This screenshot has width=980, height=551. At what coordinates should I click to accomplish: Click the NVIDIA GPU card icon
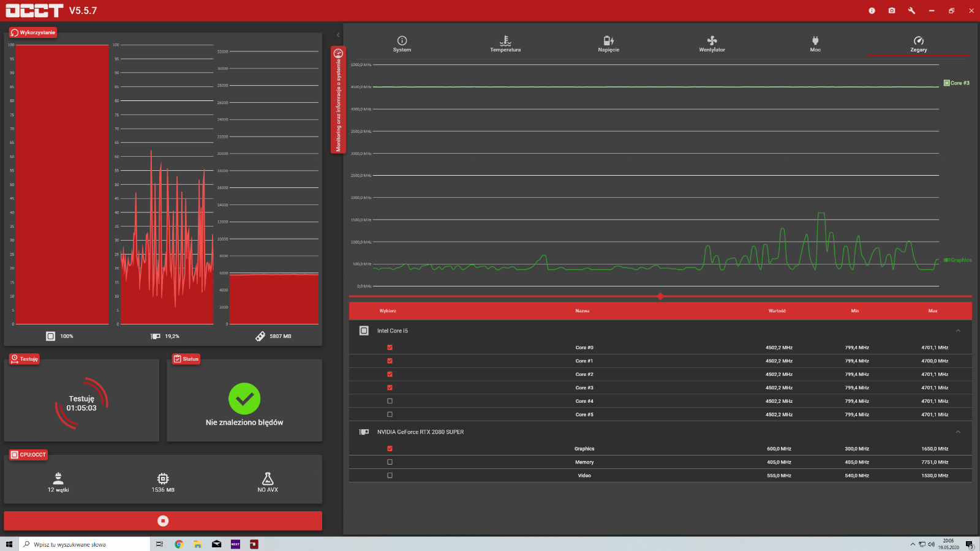(364, 432)
